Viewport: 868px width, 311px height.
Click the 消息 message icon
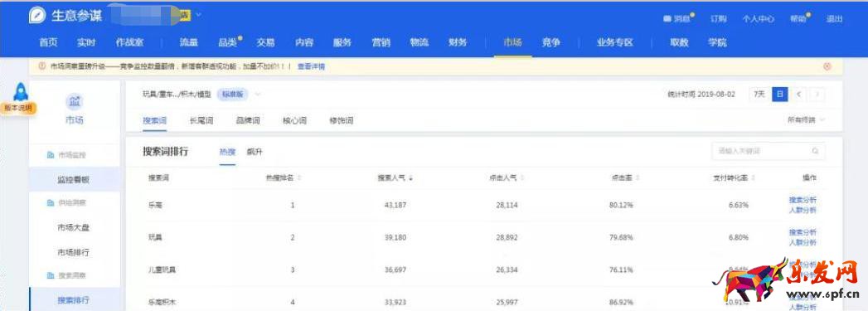click(667, 19)
